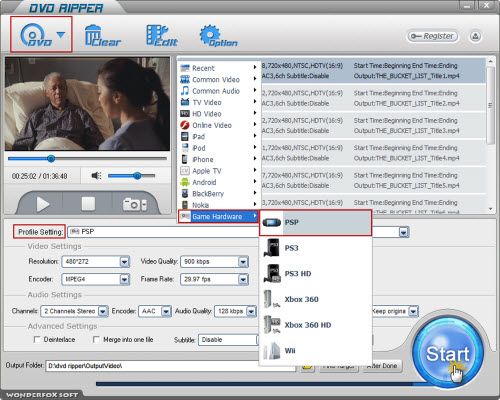This screenshot has height=400, width=500.
Task: Select Nokia in the profile menu
Action: point(218,205)
